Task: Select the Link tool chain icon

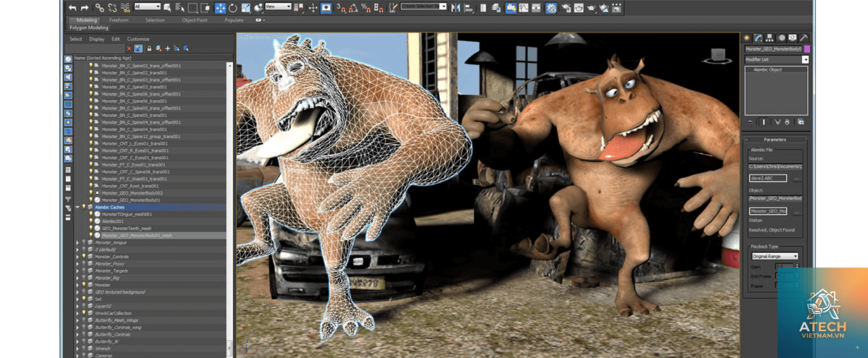Action: tap(100, 7)
